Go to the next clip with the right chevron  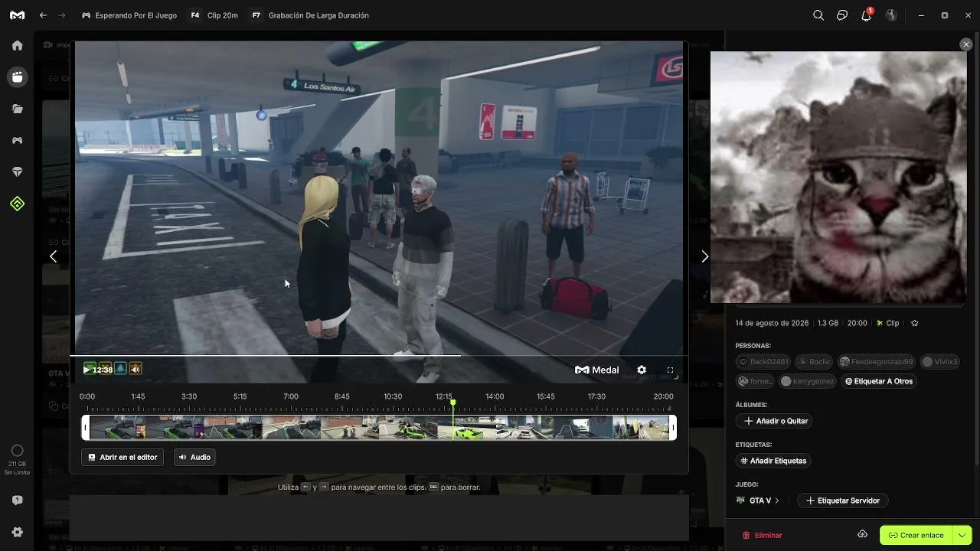705,256
